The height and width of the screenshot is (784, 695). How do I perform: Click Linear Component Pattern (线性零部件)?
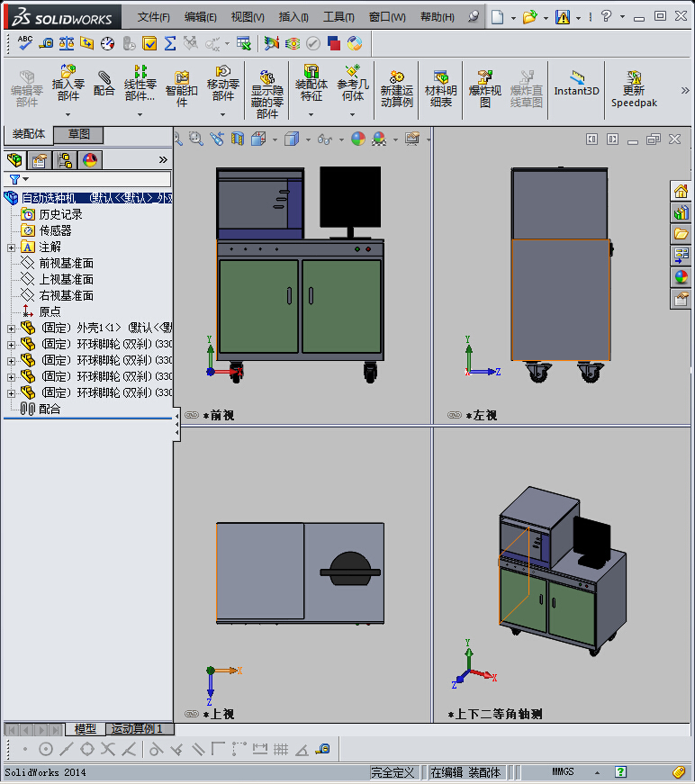coord(140,84)
